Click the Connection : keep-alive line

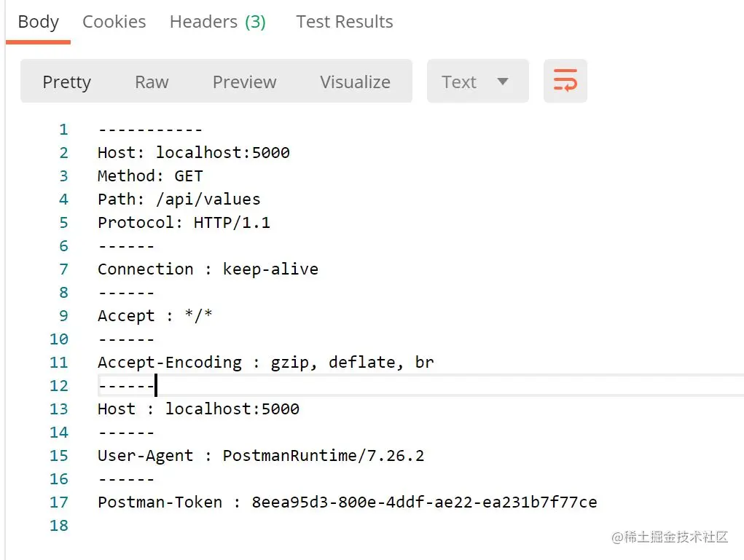(208, 269)
